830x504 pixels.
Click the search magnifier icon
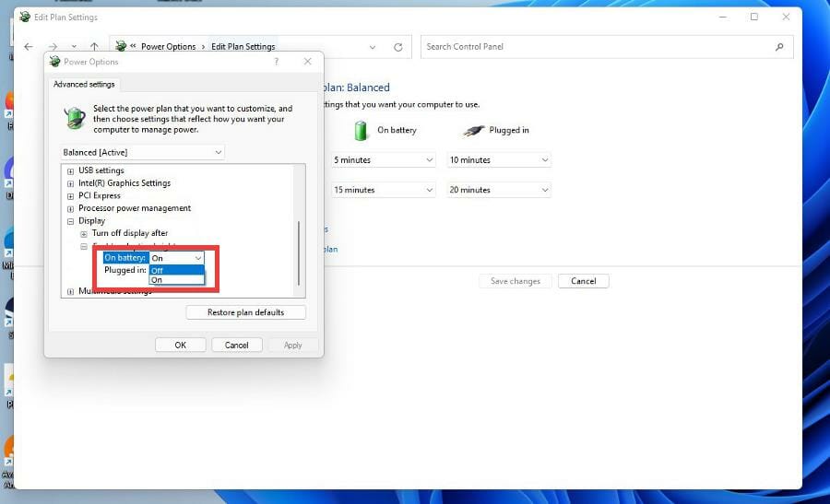click(x=779, y=47)
